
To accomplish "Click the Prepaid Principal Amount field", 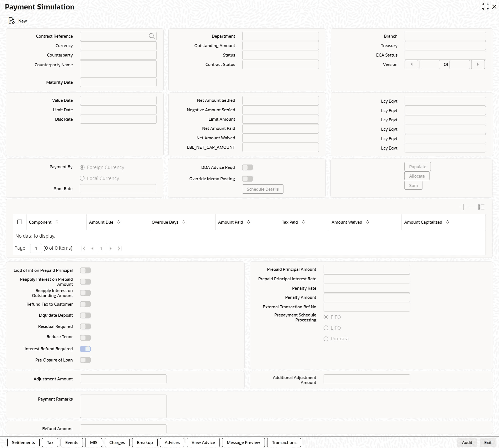I will (367, 269).
